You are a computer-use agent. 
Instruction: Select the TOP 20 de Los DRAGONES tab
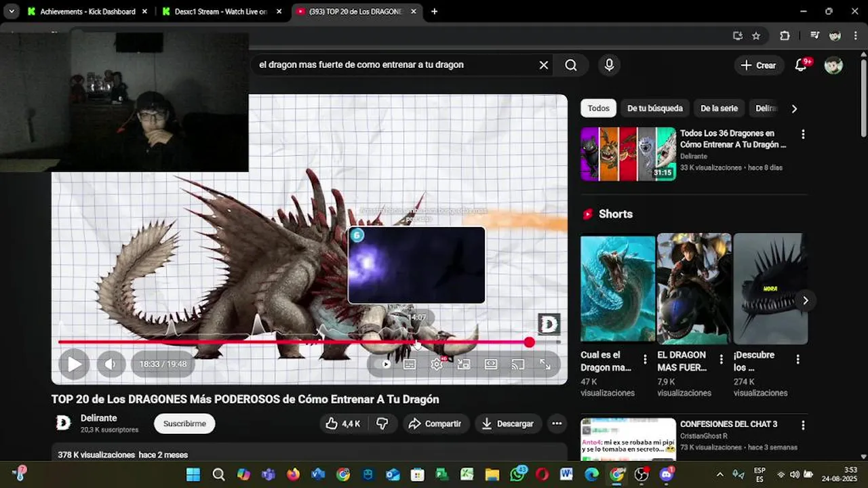click(356, 12)
